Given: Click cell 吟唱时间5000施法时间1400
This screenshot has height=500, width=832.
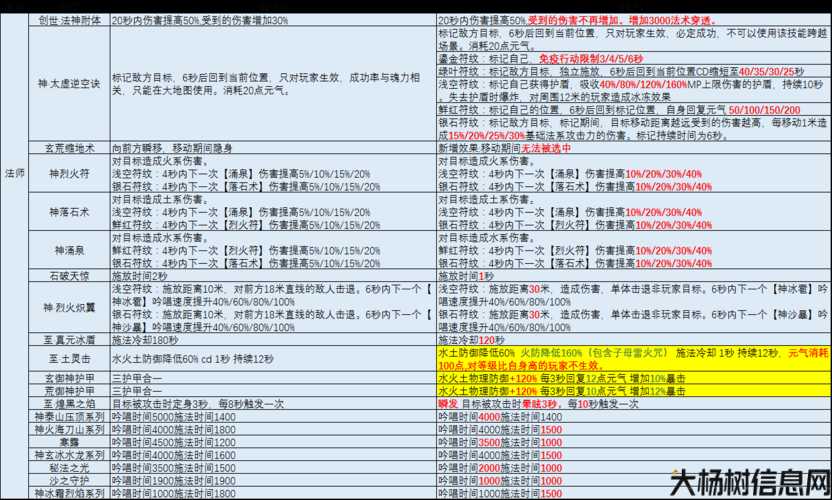Looking at the screenshot, I should 273,417.
